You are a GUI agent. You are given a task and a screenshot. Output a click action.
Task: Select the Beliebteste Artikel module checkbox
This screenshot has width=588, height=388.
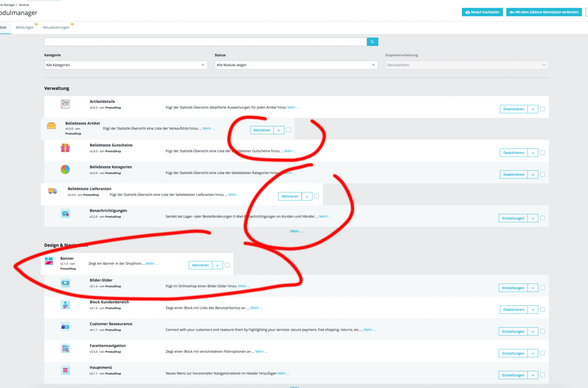(x=288, y=130)
